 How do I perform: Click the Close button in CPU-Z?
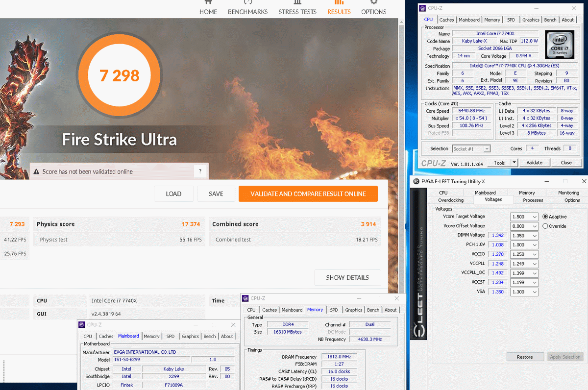point(566,163)
